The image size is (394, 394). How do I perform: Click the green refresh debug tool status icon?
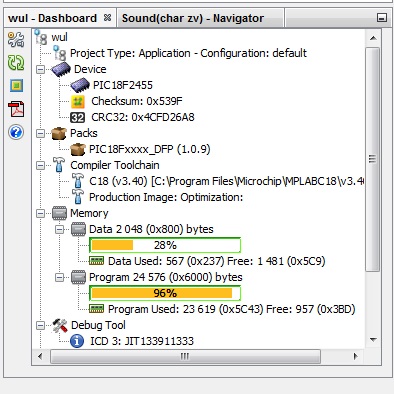coord(16,62)
